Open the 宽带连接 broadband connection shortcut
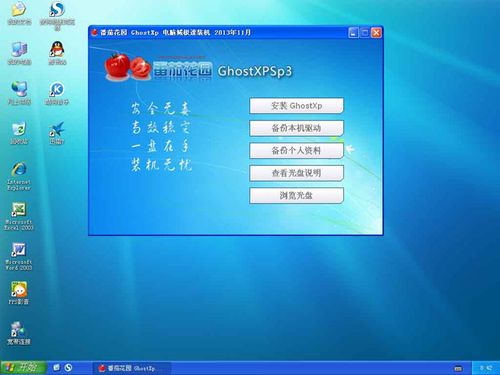The height and width of the screenshot is (375, 500). tap(18, 329)
